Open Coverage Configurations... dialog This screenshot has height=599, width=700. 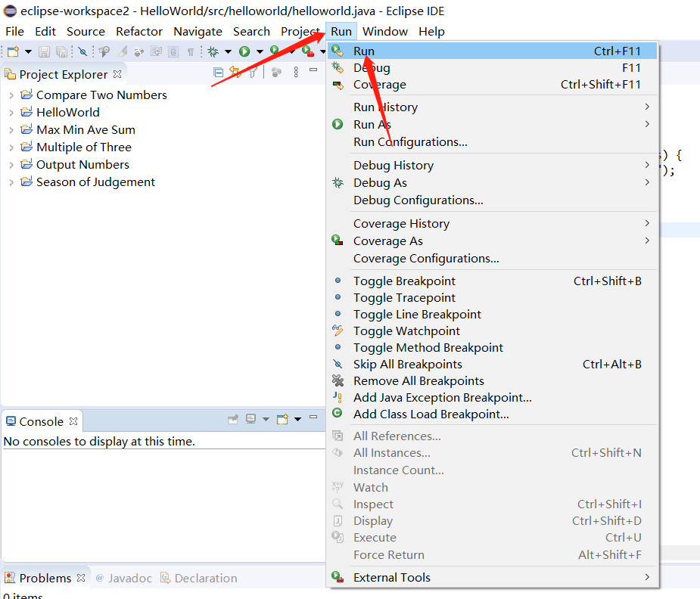click(x=492, y=258)
